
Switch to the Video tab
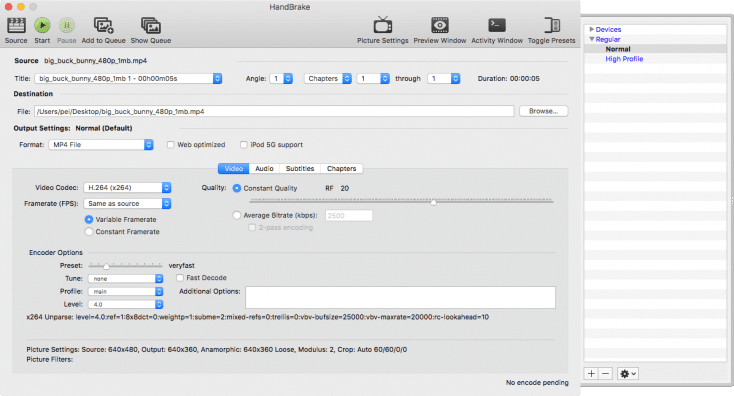pyautogui.click(x=234, y=169)
